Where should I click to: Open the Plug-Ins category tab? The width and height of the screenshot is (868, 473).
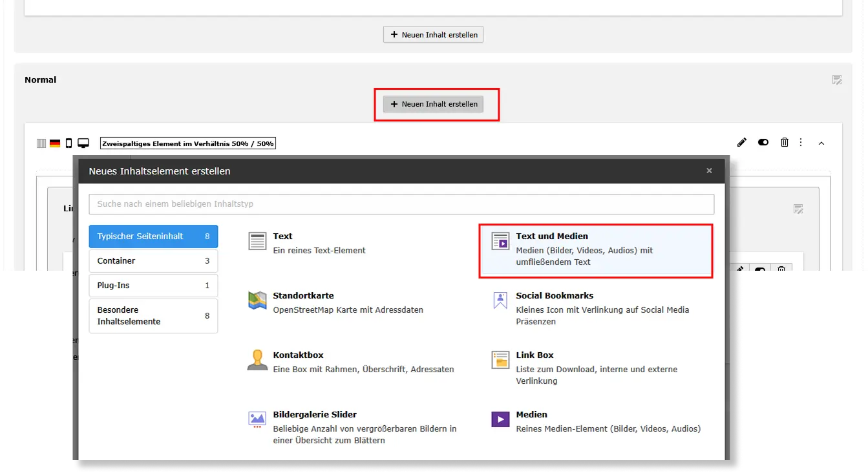tap(153, 286)
